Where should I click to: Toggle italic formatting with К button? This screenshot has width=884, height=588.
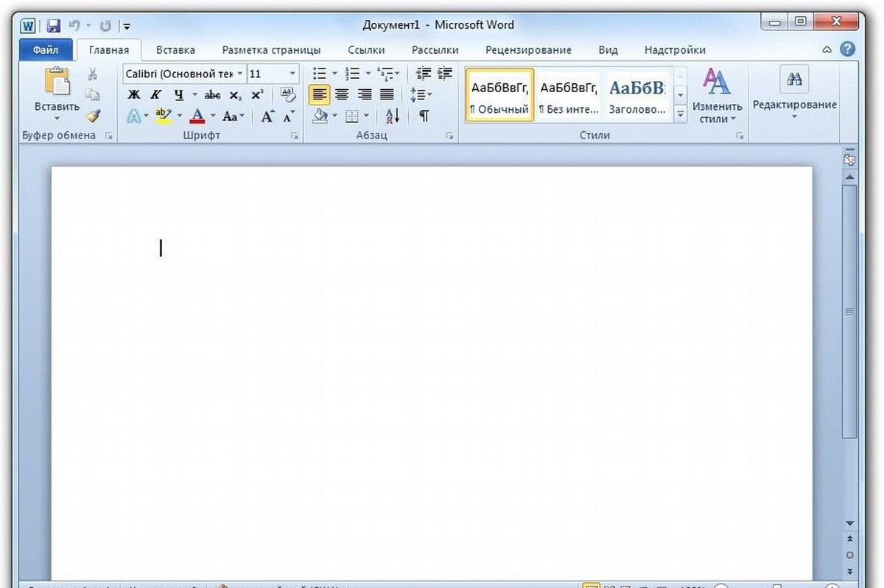click(x=155, y=94)
